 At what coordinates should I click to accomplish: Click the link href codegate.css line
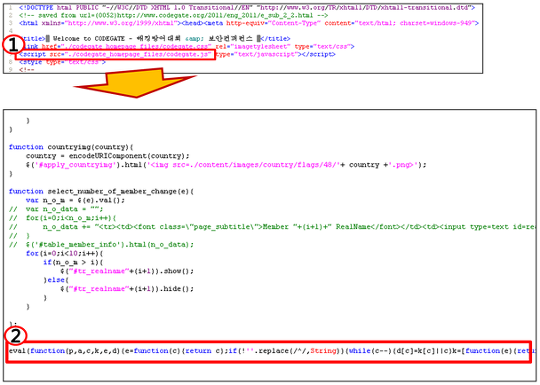187,46
